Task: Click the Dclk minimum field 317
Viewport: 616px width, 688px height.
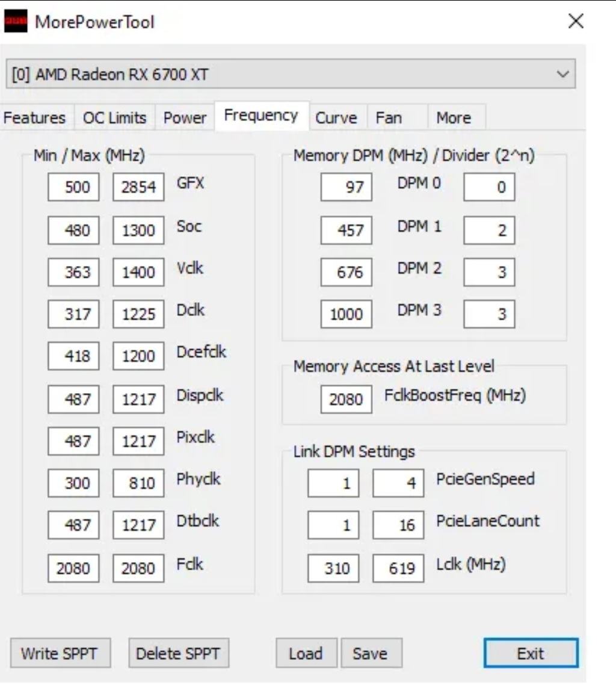Action: 73,314
